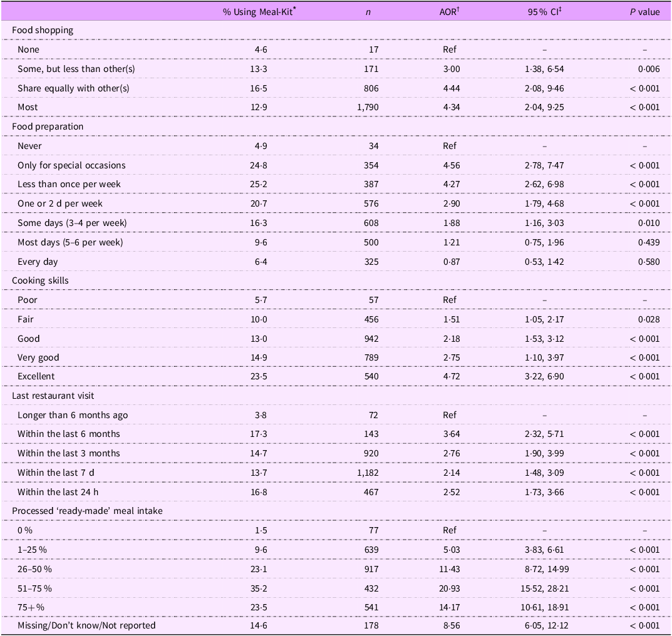Click the 'Food shopping' section heading
Viewport: 672px width, 636px height.
(x=43, y=30)
